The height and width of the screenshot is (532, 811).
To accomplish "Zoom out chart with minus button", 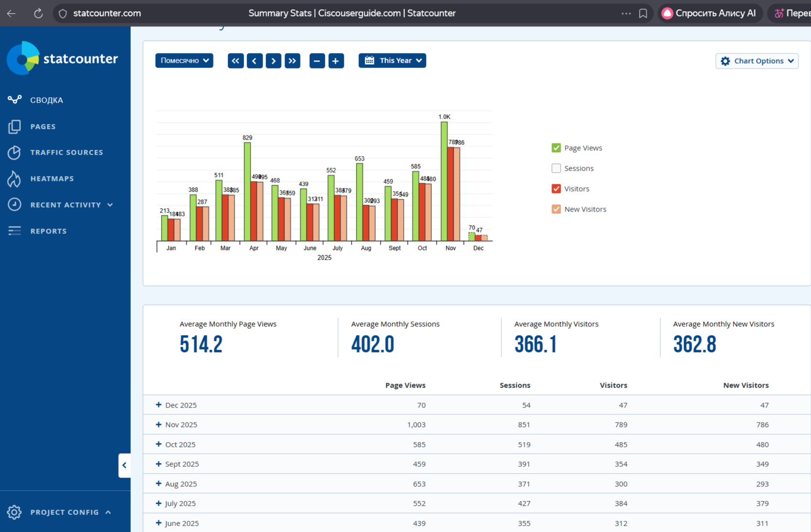I will (x=317, y=61).
